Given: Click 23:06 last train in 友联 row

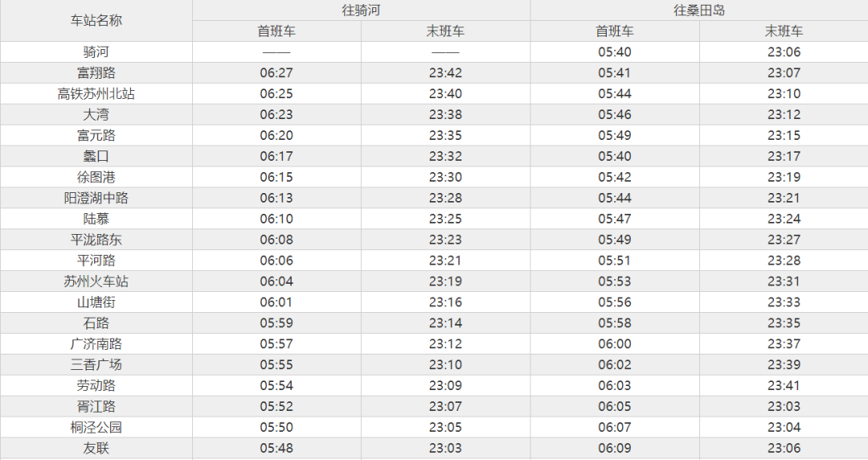Looking at the screenshot, I should (x=784, y=449).
